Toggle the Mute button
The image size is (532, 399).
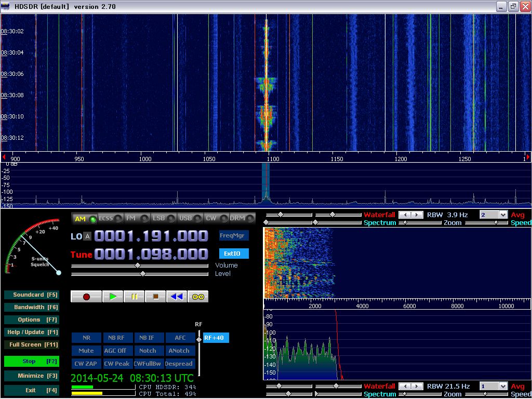tap(86, 350)
